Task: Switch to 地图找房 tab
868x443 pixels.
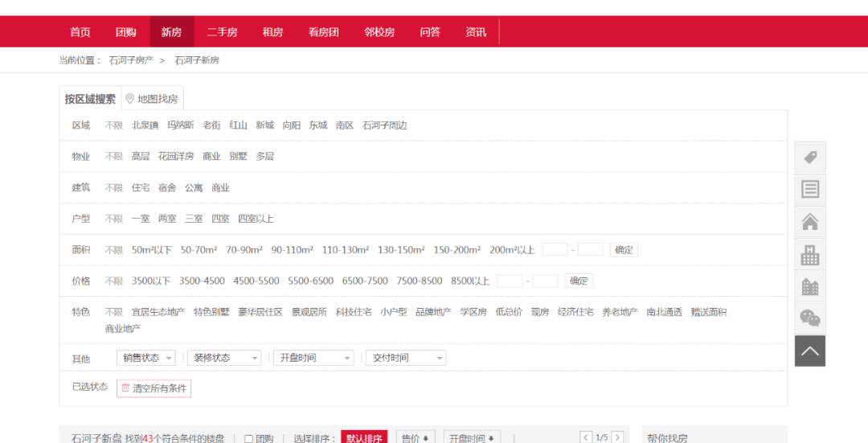Action: pos(152,99)
